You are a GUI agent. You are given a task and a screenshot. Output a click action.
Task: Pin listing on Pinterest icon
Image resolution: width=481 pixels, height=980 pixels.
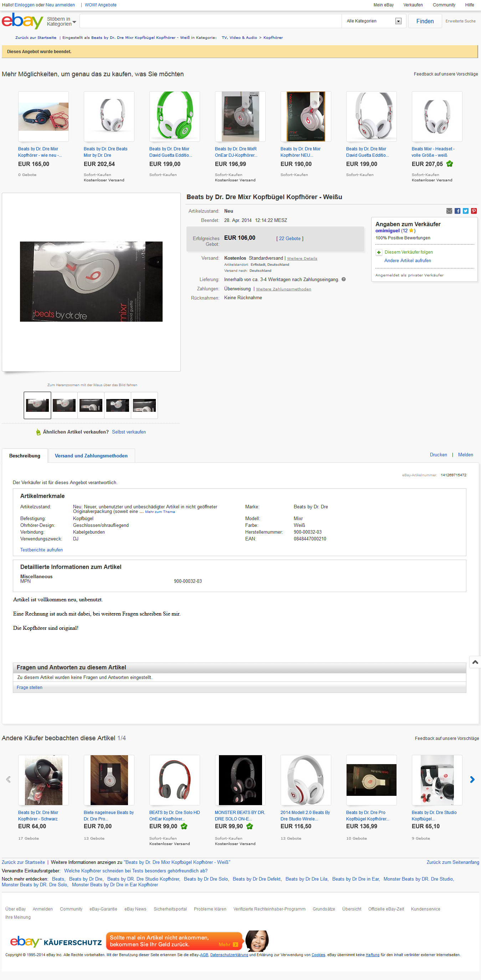(474, 211)
